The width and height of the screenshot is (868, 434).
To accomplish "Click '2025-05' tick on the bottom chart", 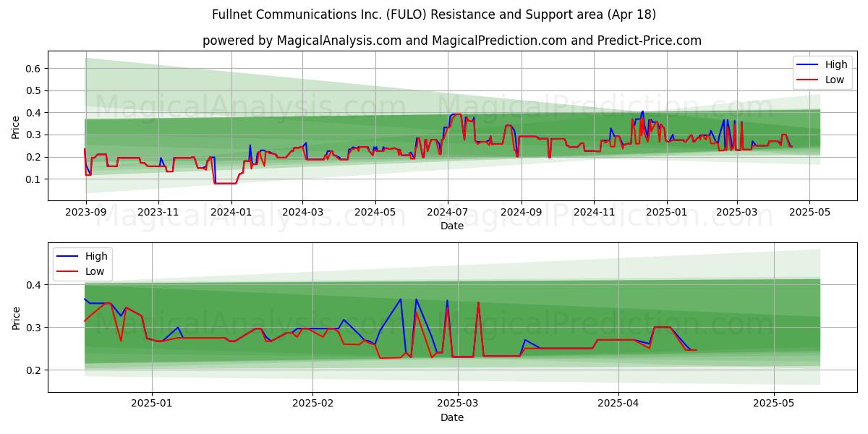I will tap(775, 404).
